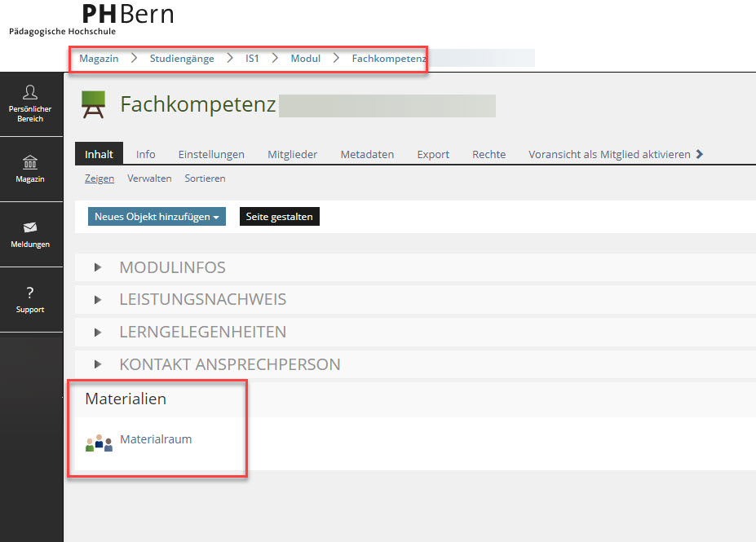Go to Studiengänge in the breadcrumb
The image size is (756, 542).
click(x=182, y=59)
